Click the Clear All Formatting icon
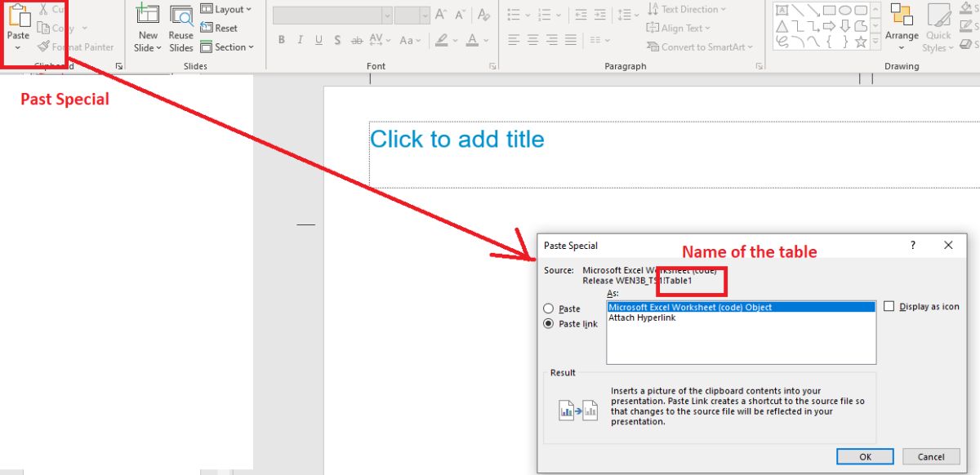Viewport: 980px width, 475px height. (x=484, y=15)
